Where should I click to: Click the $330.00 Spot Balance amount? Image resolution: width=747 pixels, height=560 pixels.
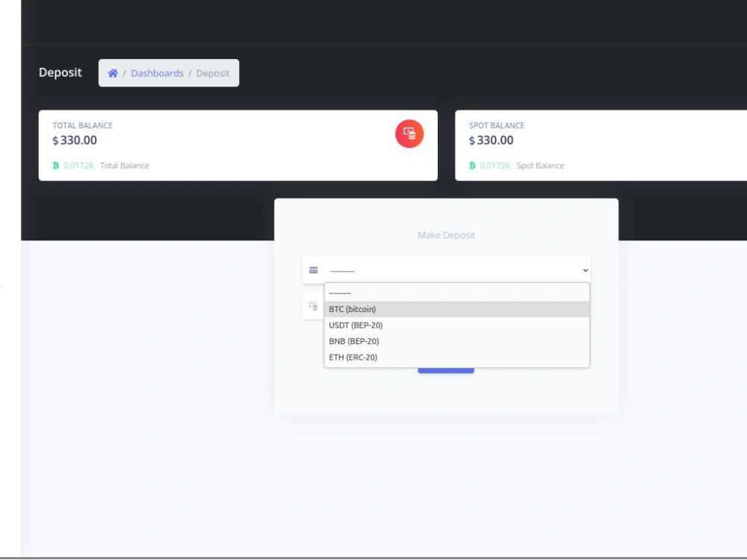point(492,140)
